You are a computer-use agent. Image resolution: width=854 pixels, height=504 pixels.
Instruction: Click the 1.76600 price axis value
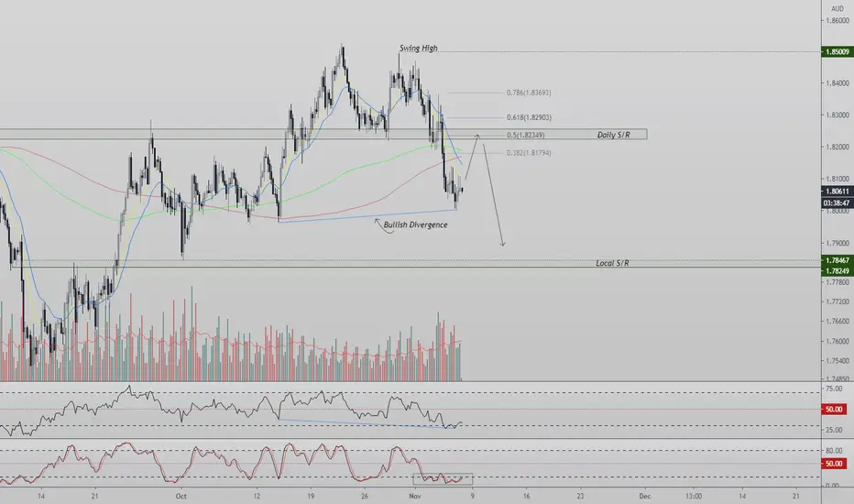[x=838, y=322]
